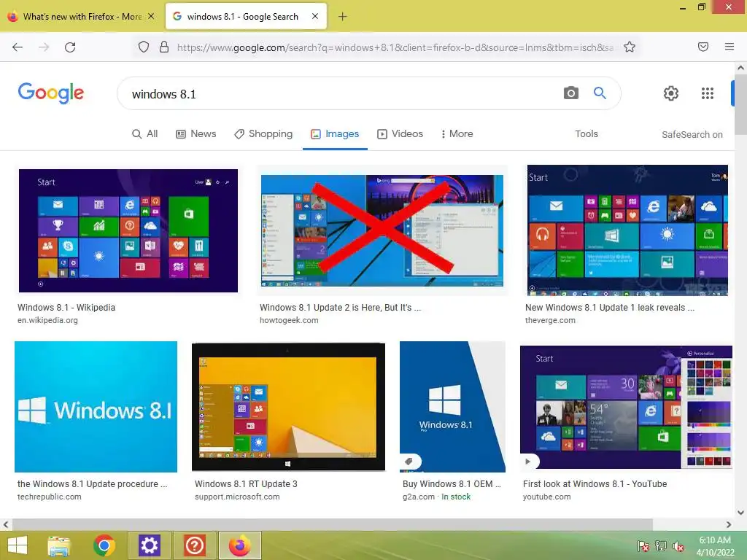Click the vertical scrollbar down arrow
Image resolution: width=747 pixels, height=560 pixels.
click(x=741, y=513)
